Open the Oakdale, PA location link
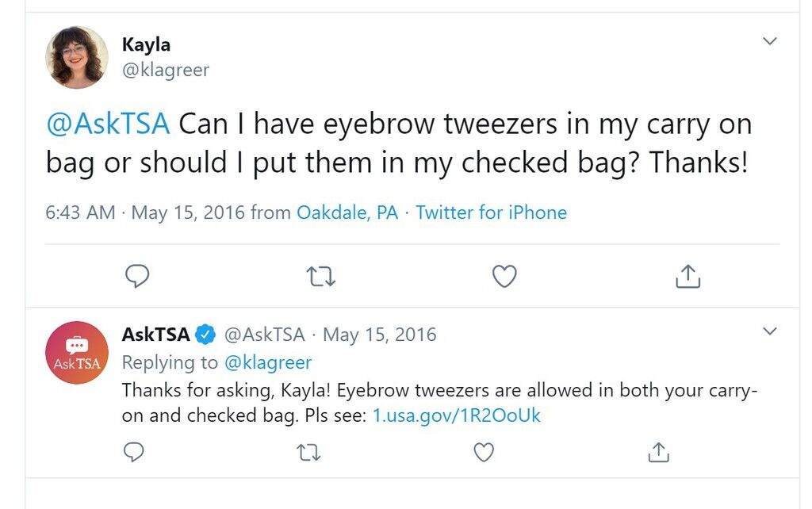The image size is (812, 509). [347, 212]
